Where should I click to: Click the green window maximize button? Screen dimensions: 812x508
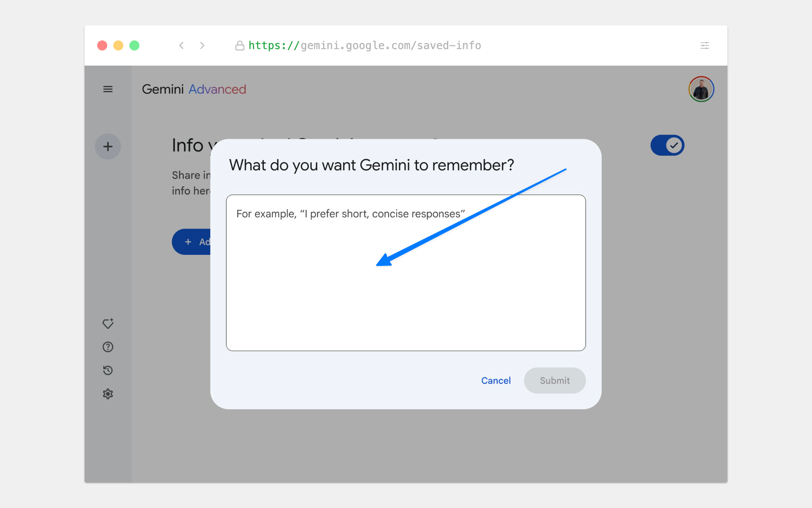[134, 46]
